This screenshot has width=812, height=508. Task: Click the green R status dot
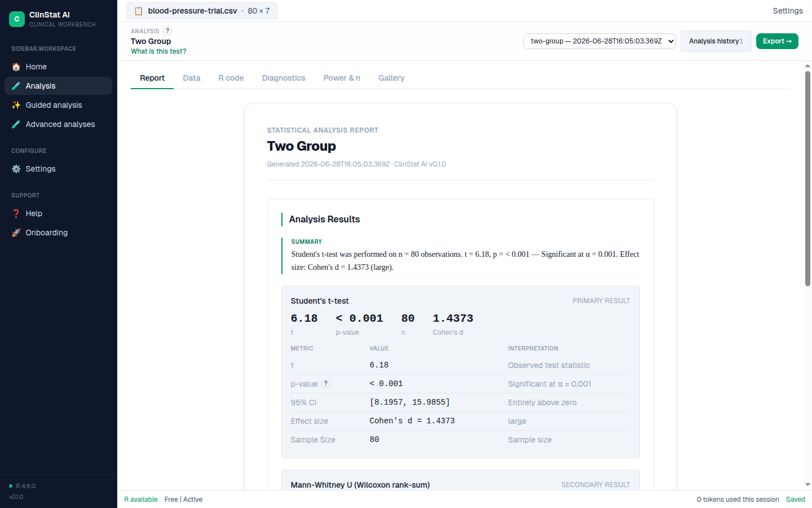(x=11, y=486)
